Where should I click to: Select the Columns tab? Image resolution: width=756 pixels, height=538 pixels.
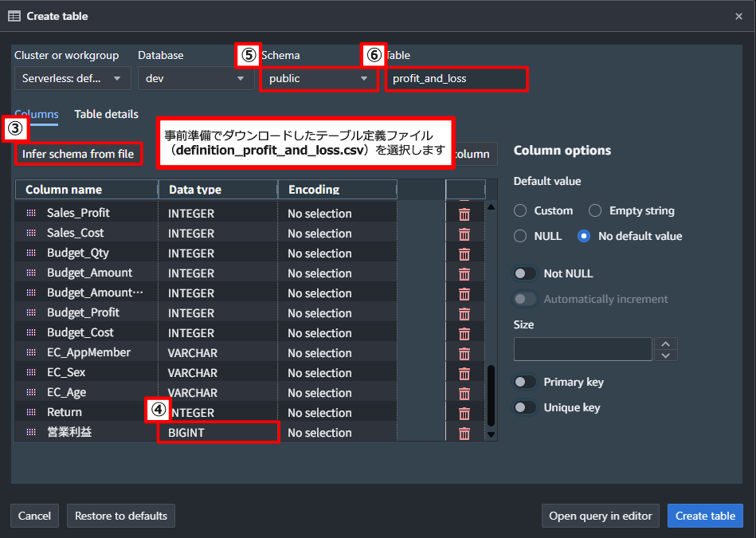[x=37, y=114]
